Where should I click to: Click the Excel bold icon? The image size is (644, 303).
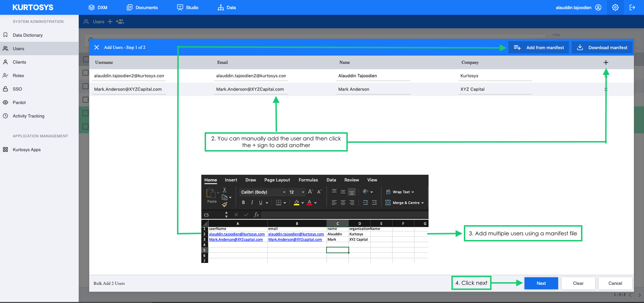(x=243, y=203)
